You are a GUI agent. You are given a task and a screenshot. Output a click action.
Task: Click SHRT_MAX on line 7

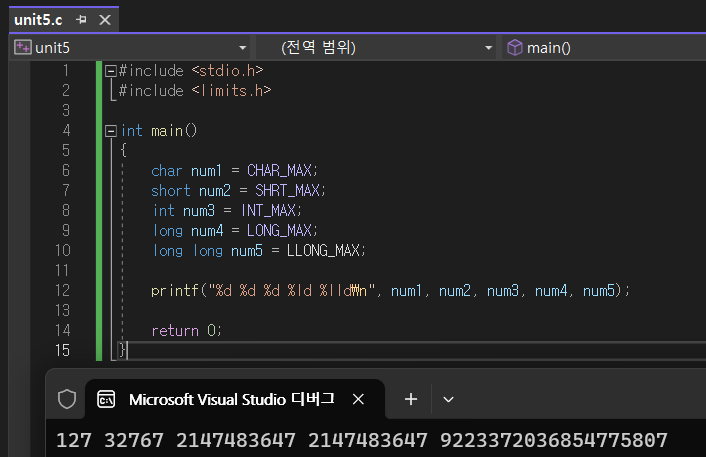point(287,190)
